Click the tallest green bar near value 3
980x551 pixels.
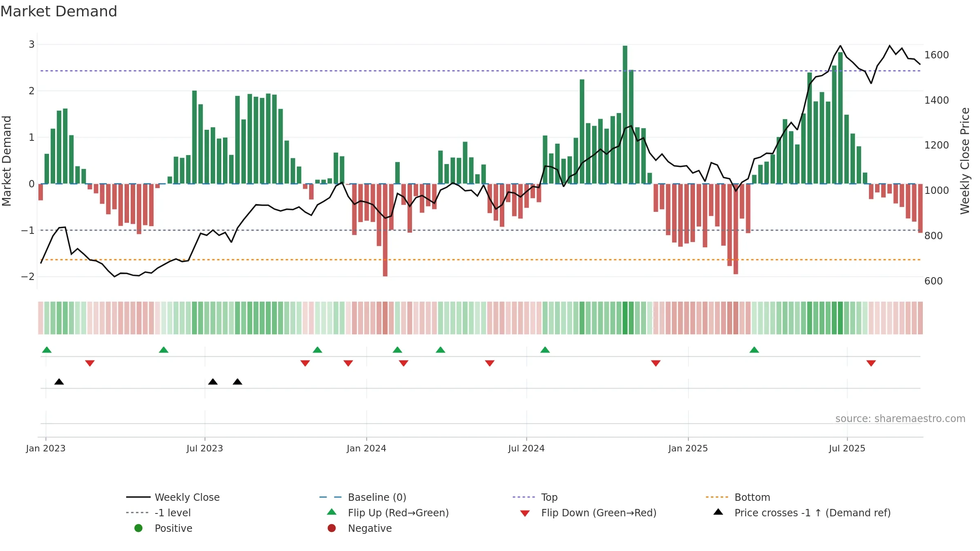[x=625, y=115]
